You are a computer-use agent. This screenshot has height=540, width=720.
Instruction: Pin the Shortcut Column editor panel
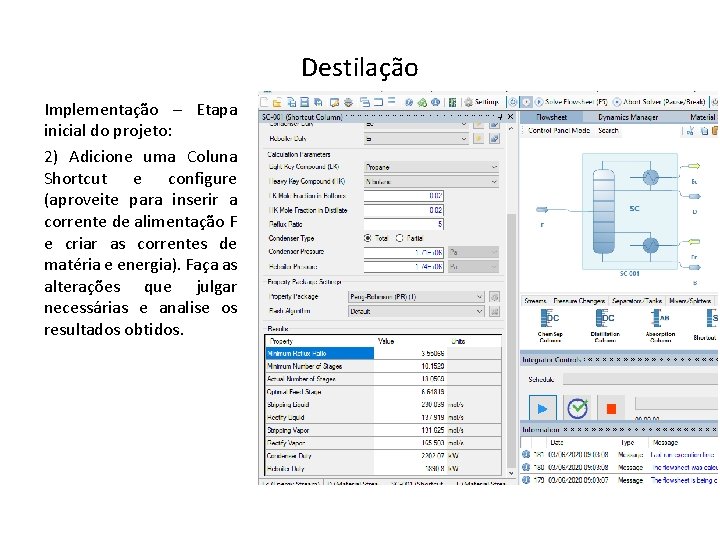tap(500, 117)
